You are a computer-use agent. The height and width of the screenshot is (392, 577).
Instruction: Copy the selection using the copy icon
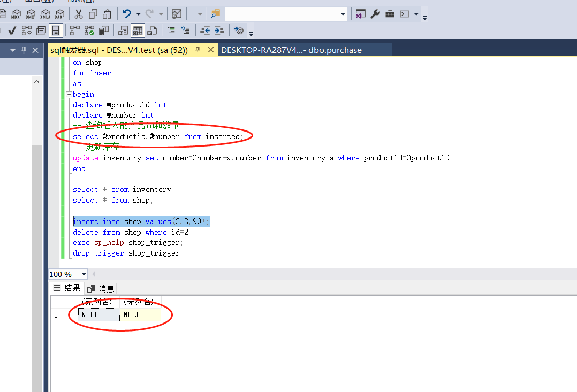click(x=93, y=14)
